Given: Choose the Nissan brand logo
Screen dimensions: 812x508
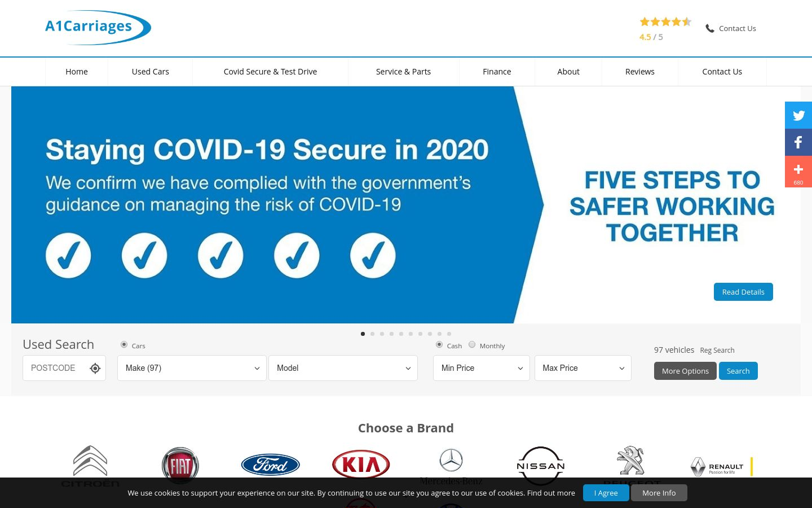Looking at the screenshot, I should (541, 466).
